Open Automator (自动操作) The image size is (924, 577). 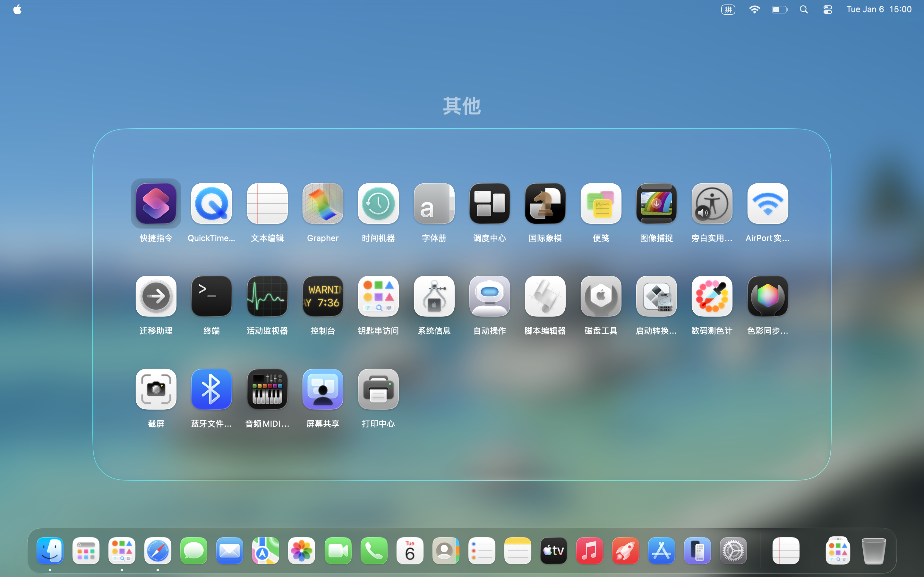click(490, 297)
